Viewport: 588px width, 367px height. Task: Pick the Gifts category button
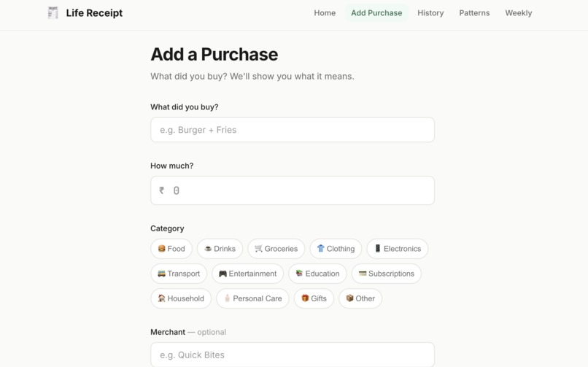314,298
